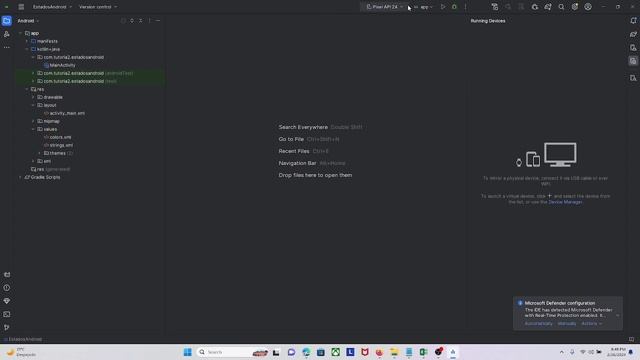
Task: Select colors.xml file
Action: [60, 137]
